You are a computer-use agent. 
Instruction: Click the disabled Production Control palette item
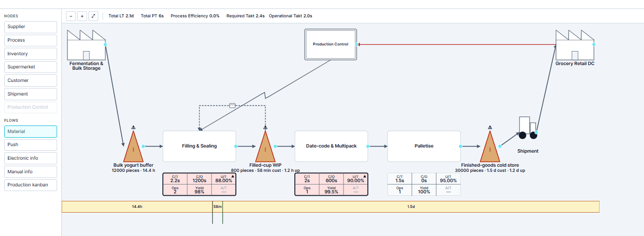point(30,107)
